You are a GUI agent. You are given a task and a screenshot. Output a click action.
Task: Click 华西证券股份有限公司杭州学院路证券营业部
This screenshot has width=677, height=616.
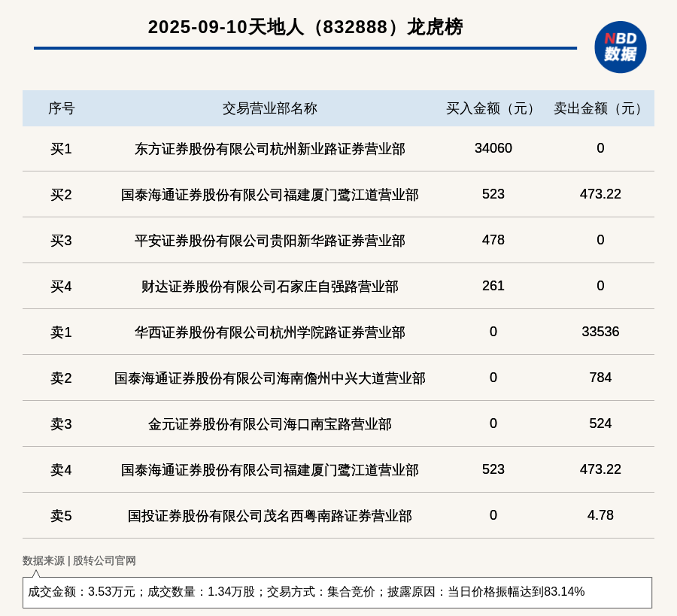(270, 332)
